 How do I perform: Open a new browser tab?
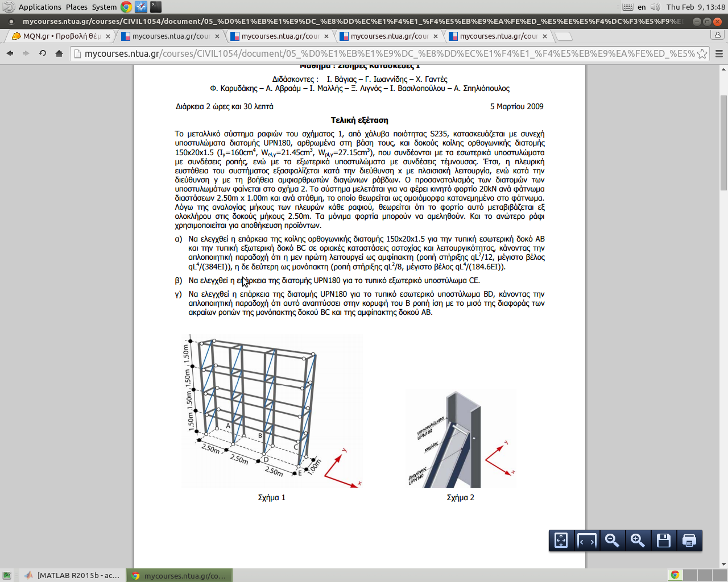click(563, 36)
